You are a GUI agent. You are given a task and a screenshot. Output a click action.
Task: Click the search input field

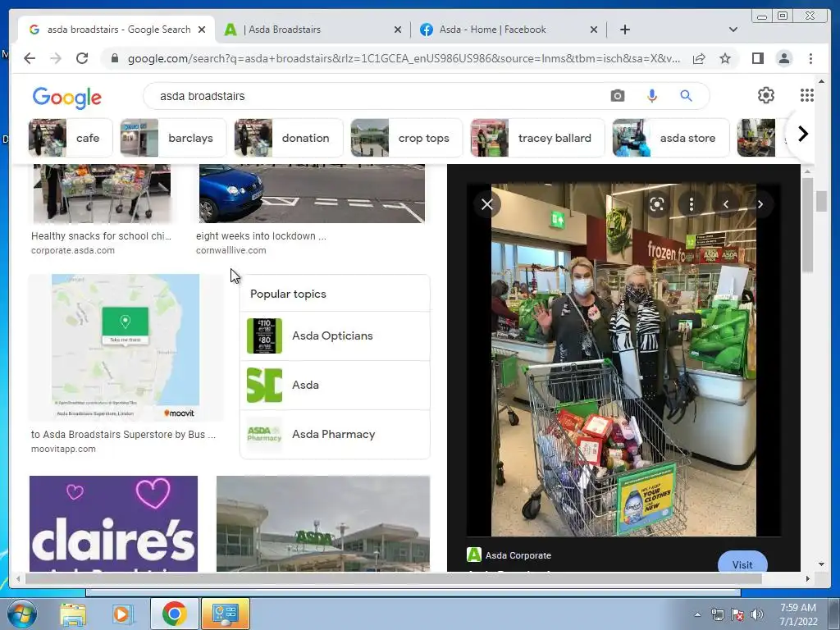tap(375, 96)
